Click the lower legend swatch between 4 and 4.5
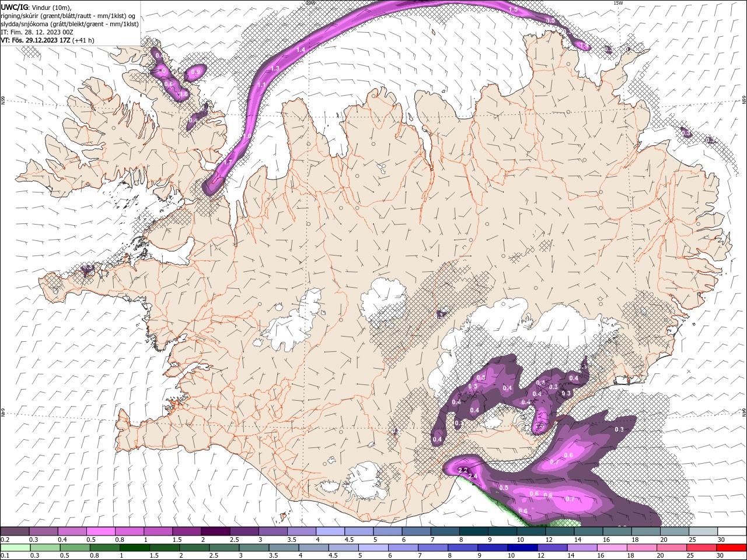 [313, 548]
